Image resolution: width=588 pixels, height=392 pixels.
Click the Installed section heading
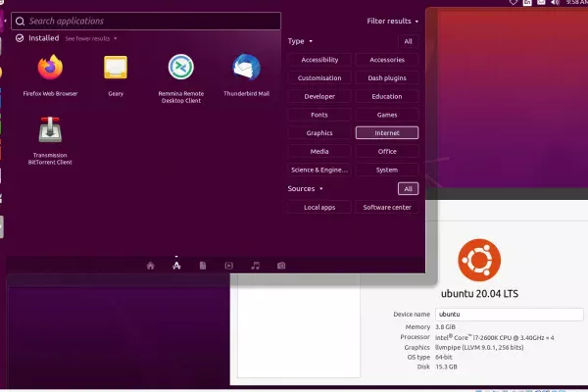click(x=44, y=38)
